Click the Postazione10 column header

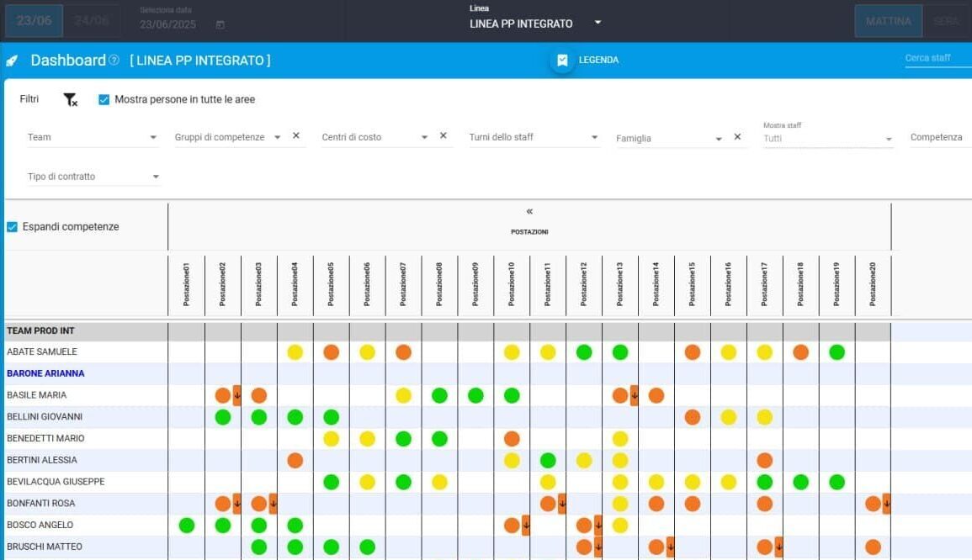512,284
